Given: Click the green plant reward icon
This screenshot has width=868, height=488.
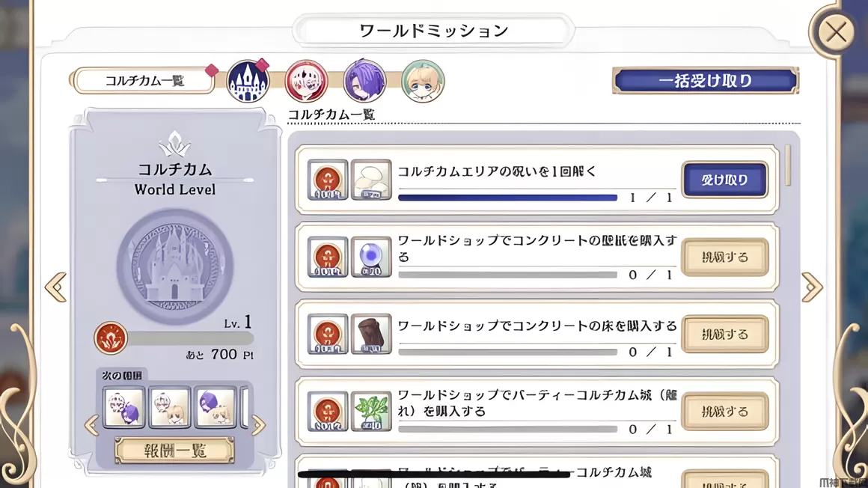Looking at the screenshot, I should tap(371, 412).
